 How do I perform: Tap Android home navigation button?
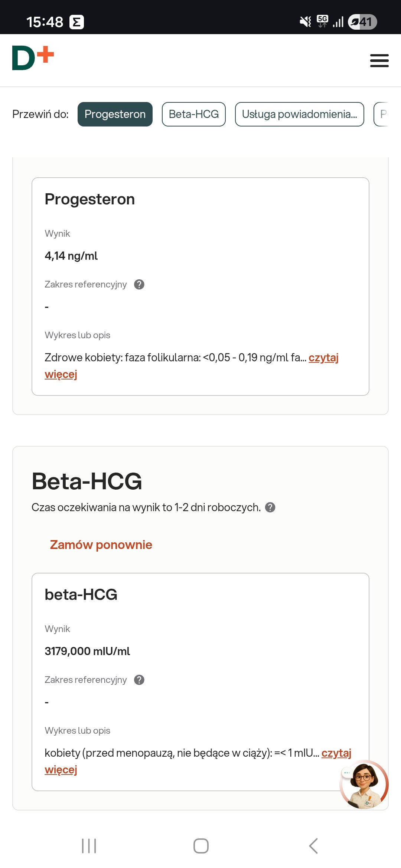coord(201,846)
